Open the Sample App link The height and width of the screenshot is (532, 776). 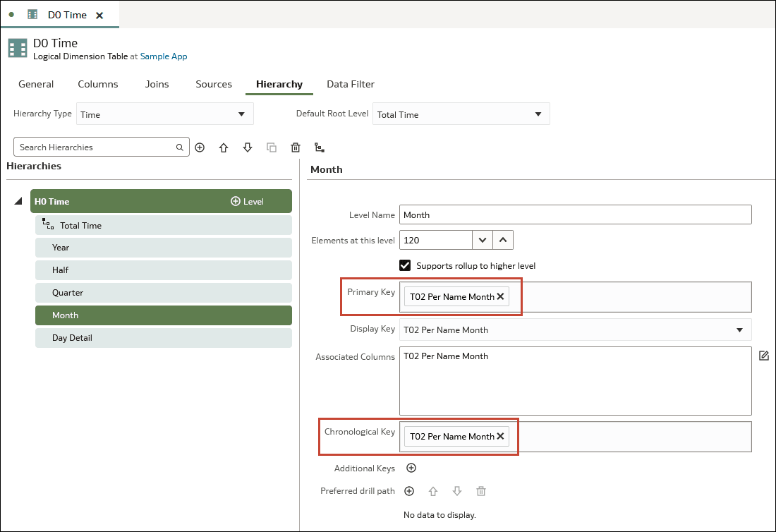coord(164,56)
